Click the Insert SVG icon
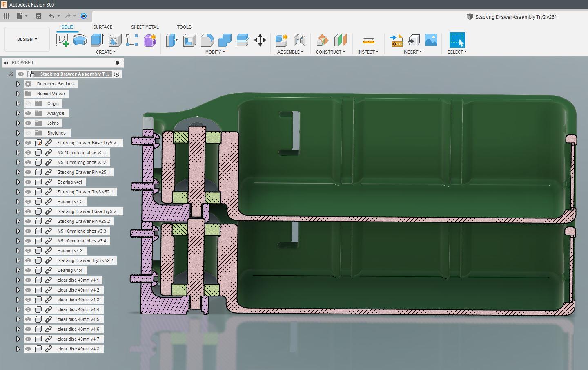 (395, 40)
